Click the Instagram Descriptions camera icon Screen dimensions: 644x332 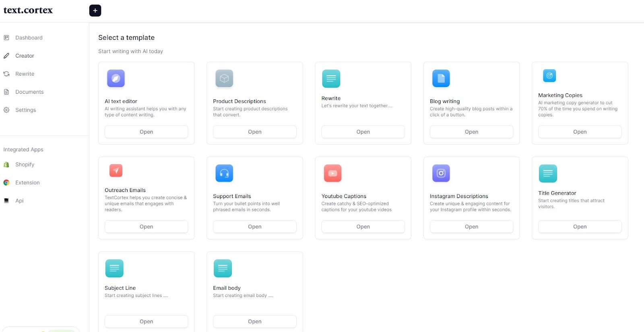click(441, 173)
